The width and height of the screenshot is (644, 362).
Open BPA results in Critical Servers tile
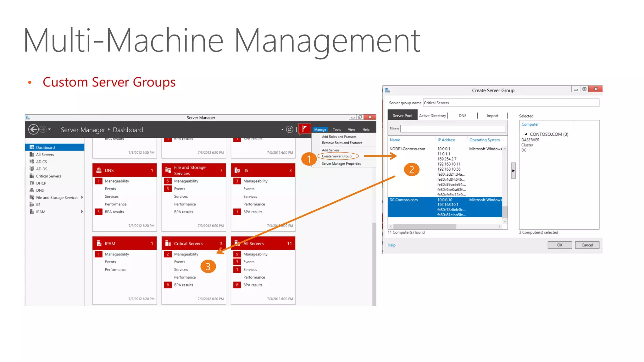183,285
